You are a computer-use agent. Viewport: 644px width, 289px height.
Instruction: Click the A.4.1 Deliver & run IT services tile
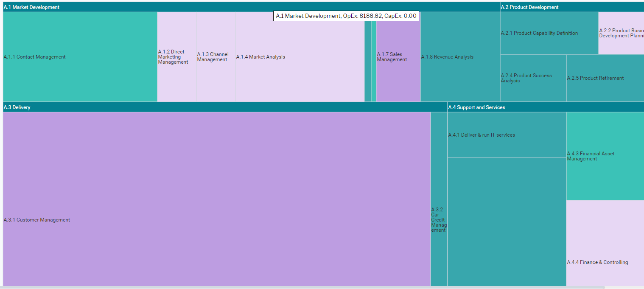click(507, 135)
